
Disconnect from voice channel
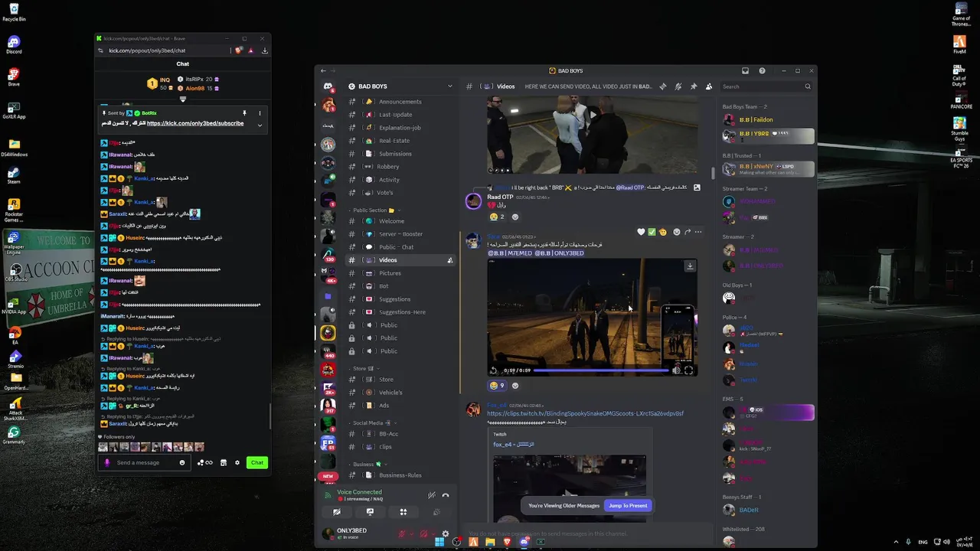pos(446,495)
